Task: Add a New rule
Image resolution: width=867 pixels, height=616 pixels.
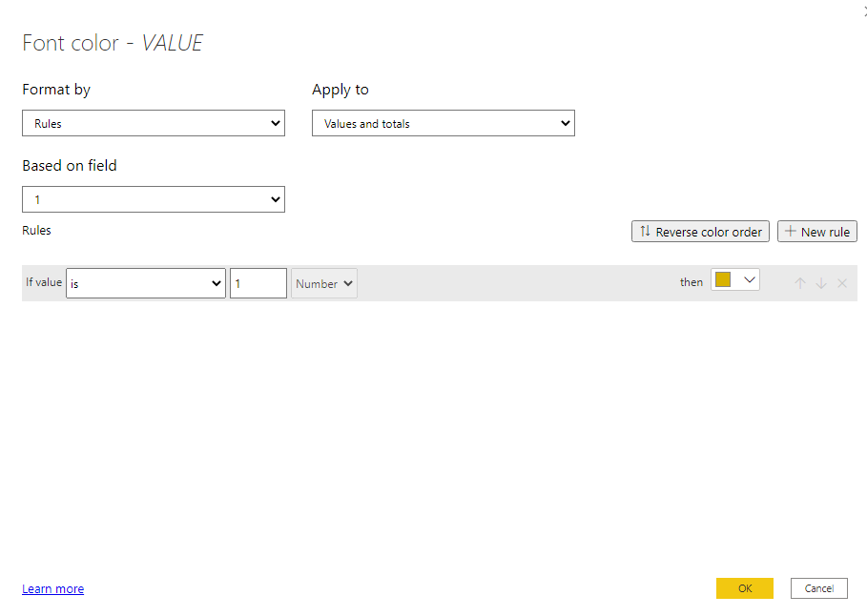Action: [817, 232]
